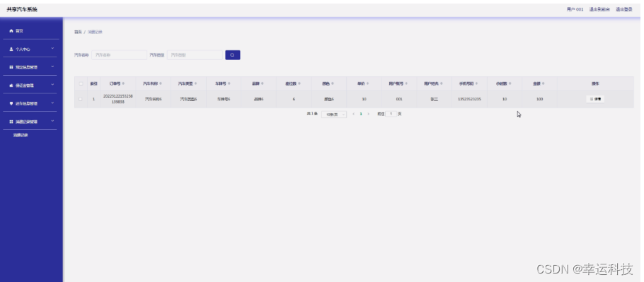This screenshot has height=282, width=644.
Task: Click the 操作 column header
Action: point(595,83)
